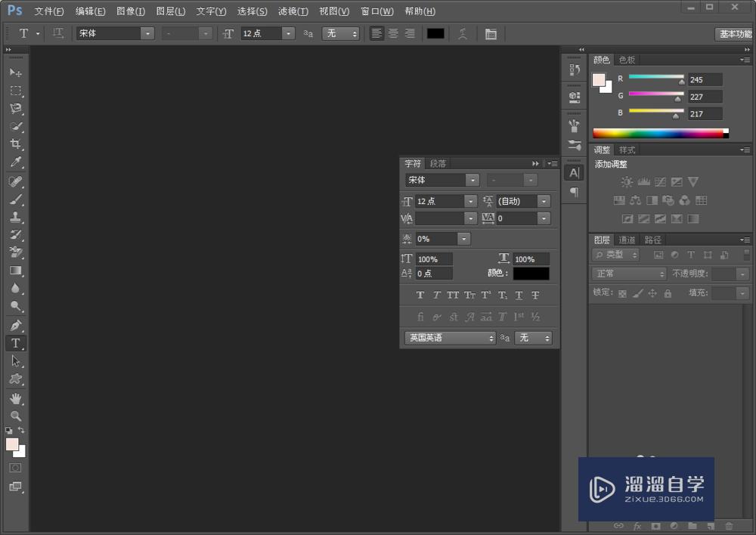Open font family dropdown in options bar
Viewport: 756px width, 535px height.
(147, 33)
